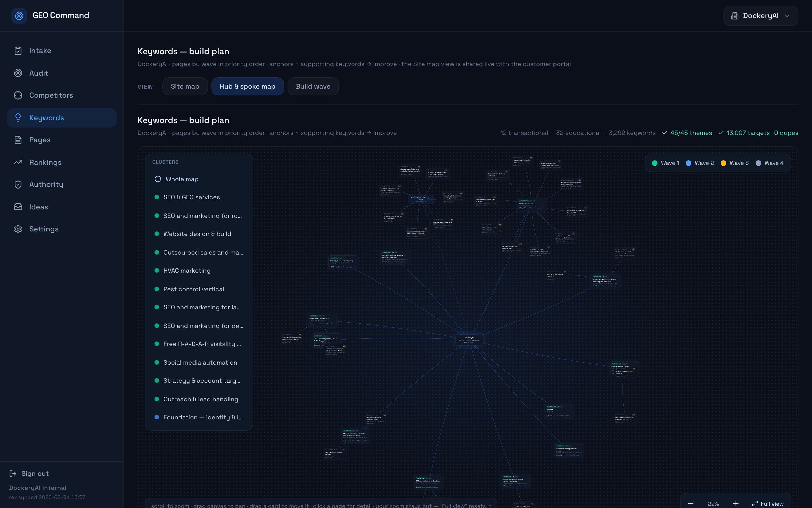Click the central DockeryAI hub node
The image size is (812, 508).
(x=469, y=340)
